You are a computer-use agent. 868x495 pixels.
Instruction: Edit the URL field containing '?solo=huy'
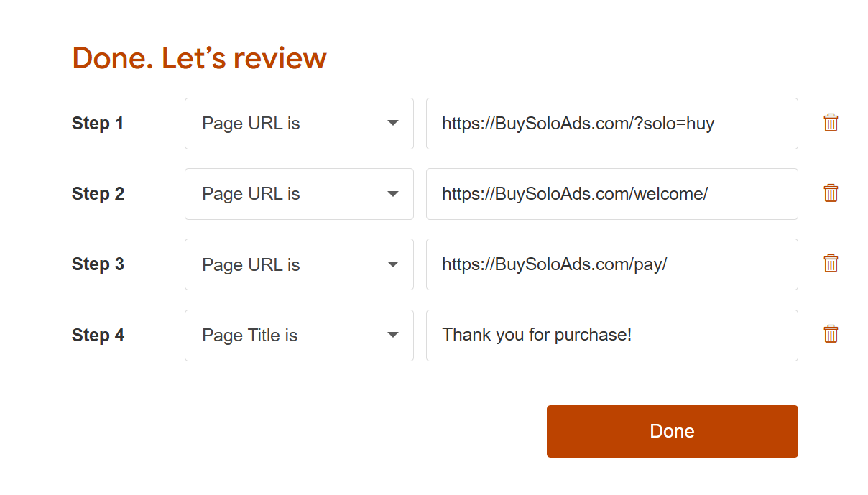611,124
